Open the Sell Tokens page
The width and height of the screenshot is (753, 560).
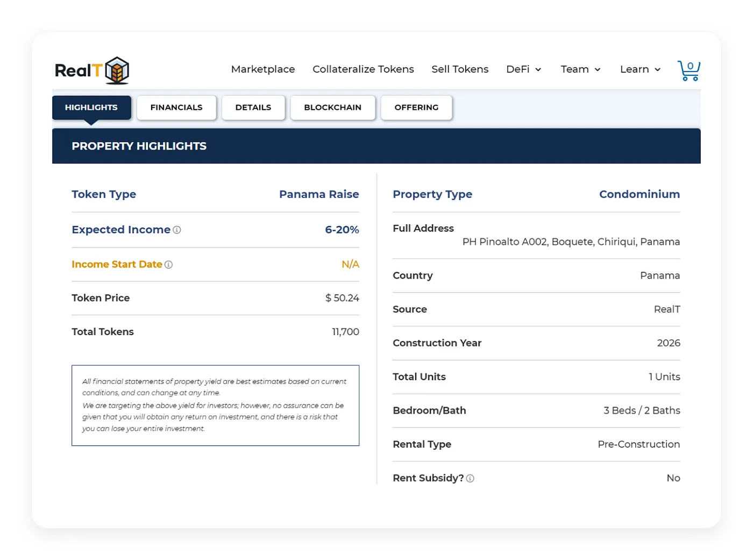tap(460, 69)
